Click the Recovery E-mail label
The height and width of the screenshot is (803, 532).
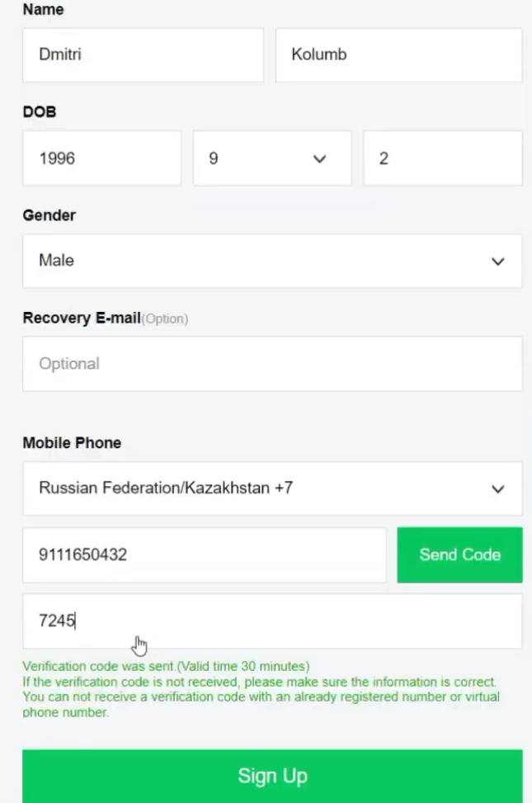click(82, 318)
